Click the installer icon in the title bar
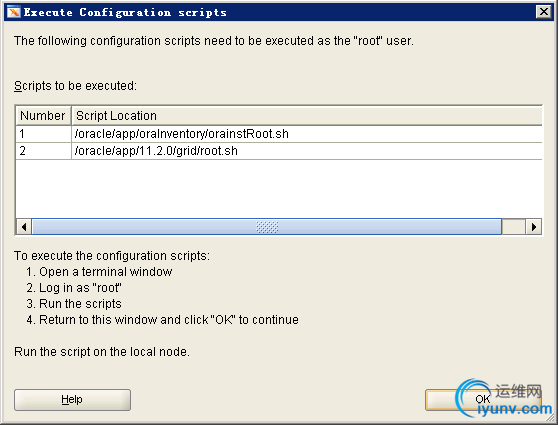Viewport: 558px width, 425px height. point(14,12)
